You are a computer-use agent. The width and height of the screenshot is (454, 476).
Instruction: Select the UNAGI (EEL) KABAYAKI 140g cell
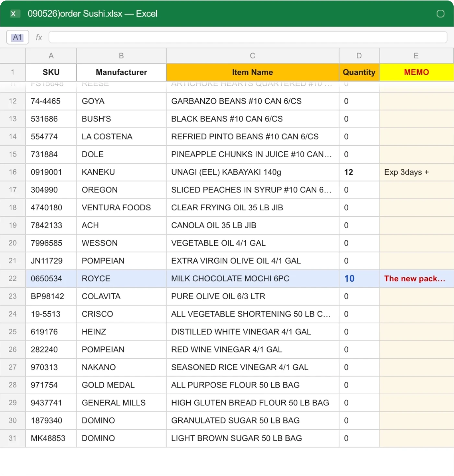[x=253, y=172]
